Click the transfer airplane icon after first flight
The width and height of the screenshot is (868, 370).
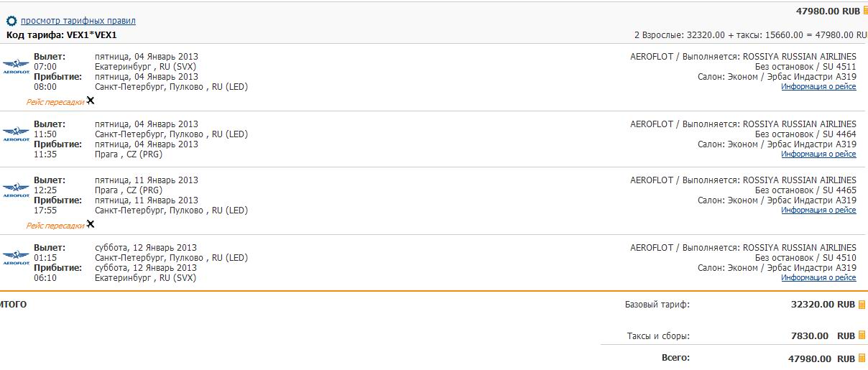[x=90, y=101]
